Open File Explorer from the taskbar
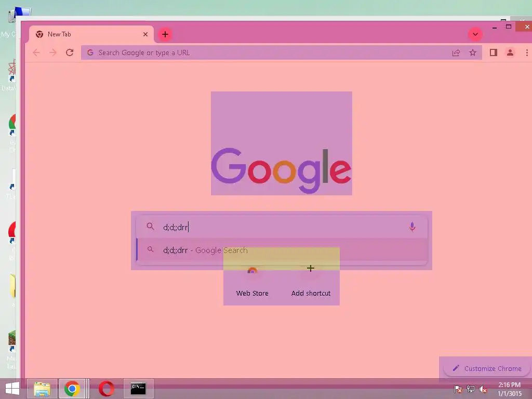Screen dimensions: 532x399 (42, 389)
